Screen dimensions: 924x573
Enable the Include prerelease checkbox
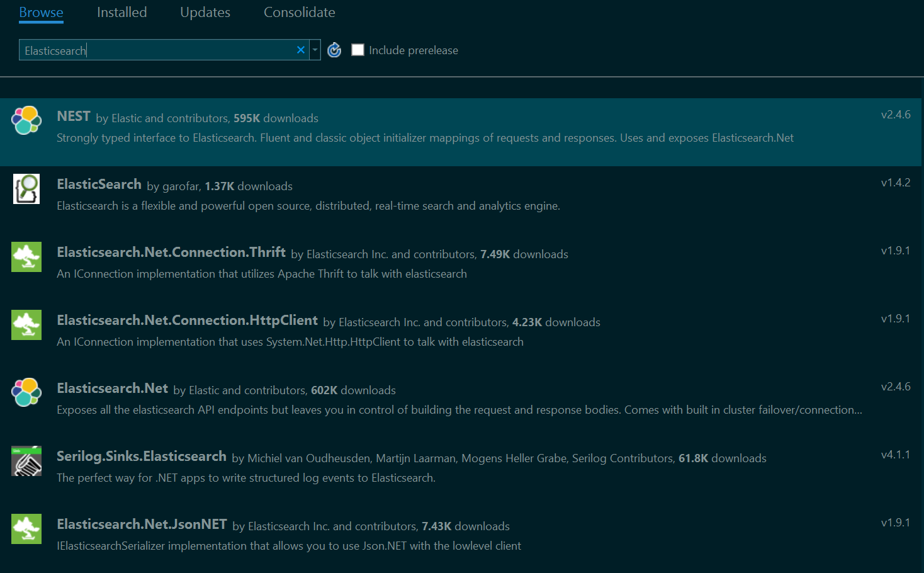click(x=358, y=50)
